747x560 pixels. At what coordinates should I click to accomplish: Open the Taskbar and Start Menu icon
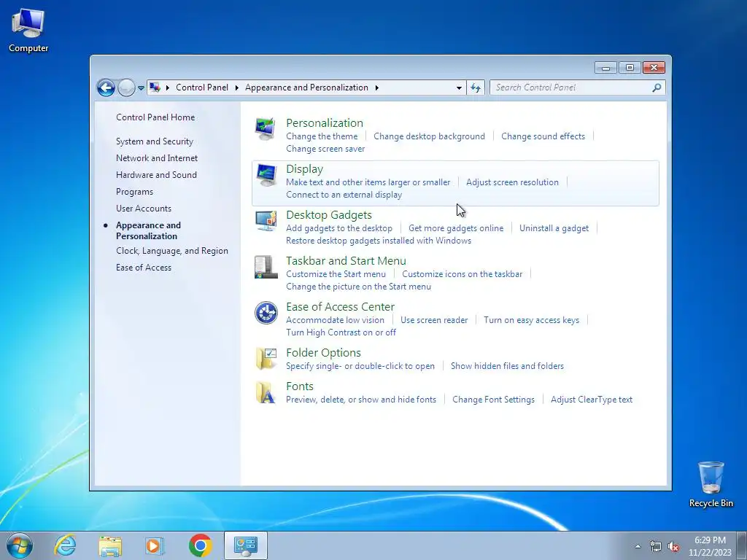click(266, 267)
